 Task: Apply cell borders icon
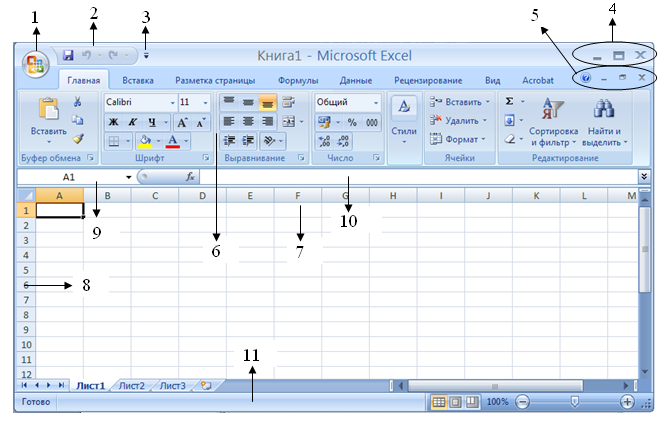(x=114, y=141)
